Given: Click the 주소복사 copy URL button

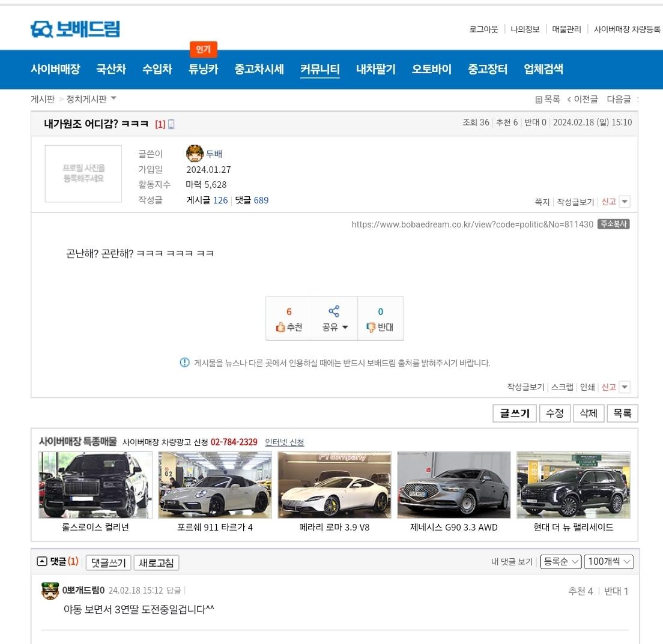Looking at the screenshot, I should (x=613, y=224).
